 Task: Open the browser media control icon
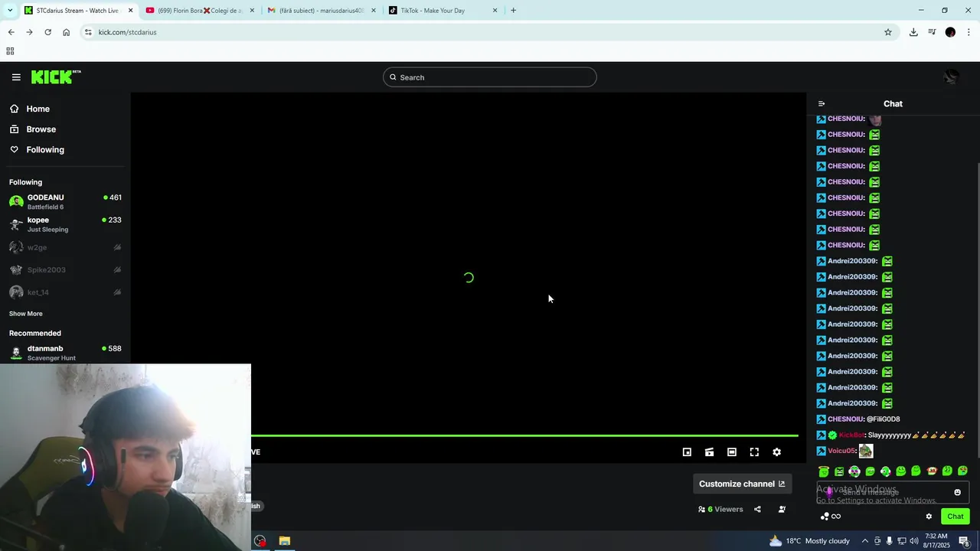tap(932, 32)
